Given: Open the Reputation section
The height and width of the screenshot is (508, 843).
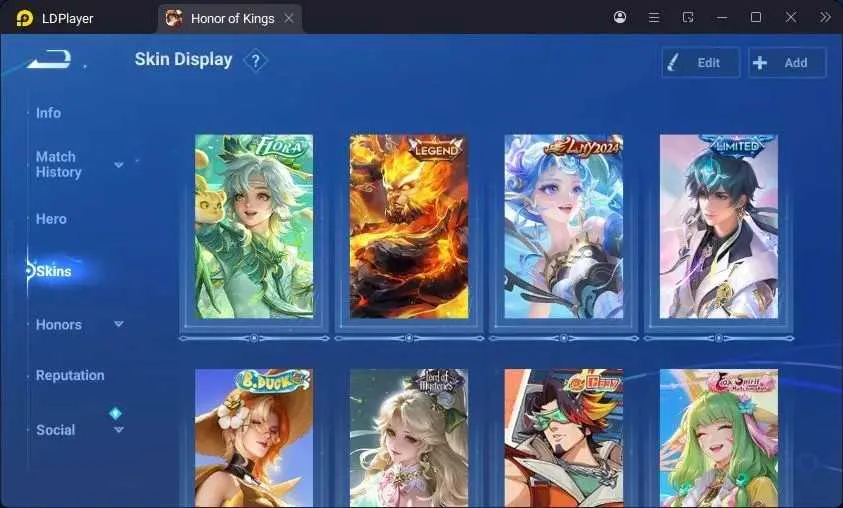Looking at the screenshot, I should (70, 375).
